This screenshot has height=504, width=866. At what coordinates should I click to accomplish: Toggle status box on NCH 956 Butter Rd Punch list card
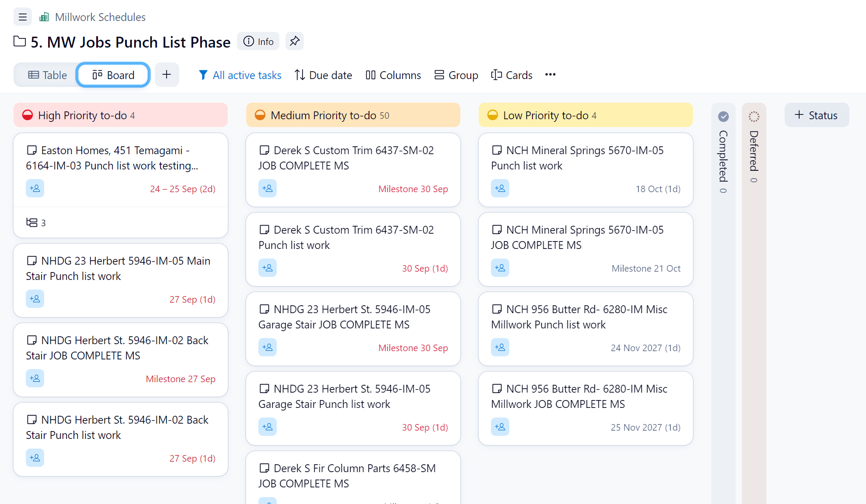point(497,309)
